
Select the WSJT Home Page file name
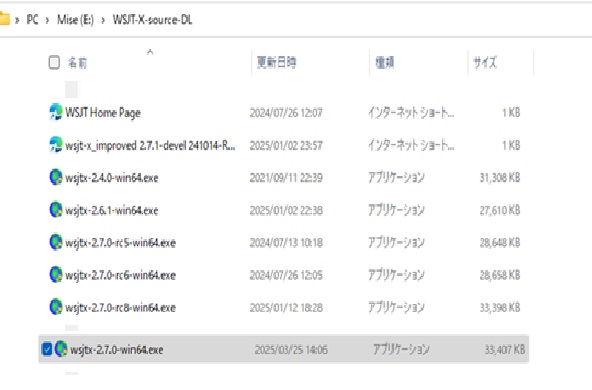tap(103, 113)
